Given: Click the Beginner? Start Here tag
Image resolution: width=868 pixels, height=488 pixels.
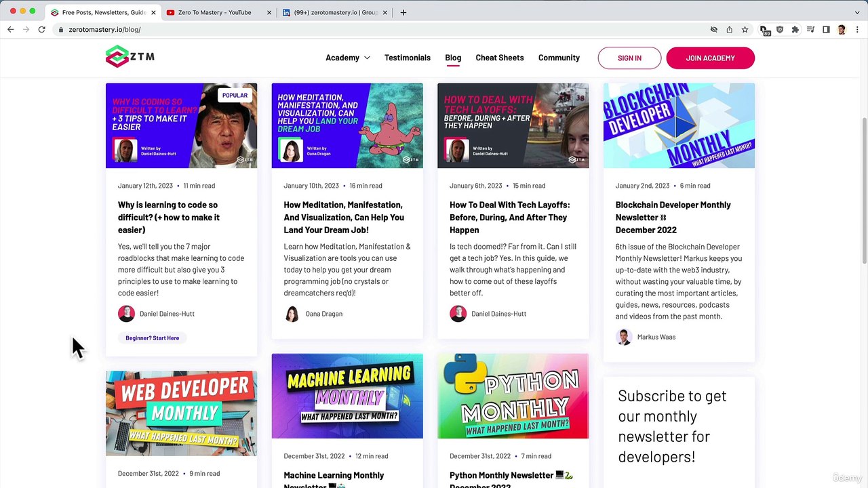Looking at the screenshot, I should (152, 338).
